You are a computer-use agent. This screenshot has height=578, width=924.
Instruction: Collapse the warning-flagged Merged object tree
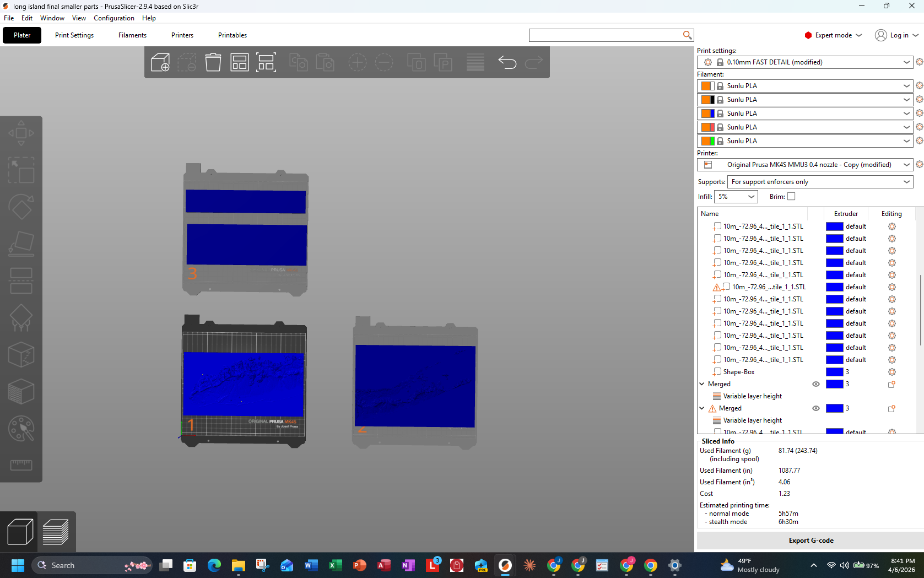pyautogui.click(x=702, y=408)
